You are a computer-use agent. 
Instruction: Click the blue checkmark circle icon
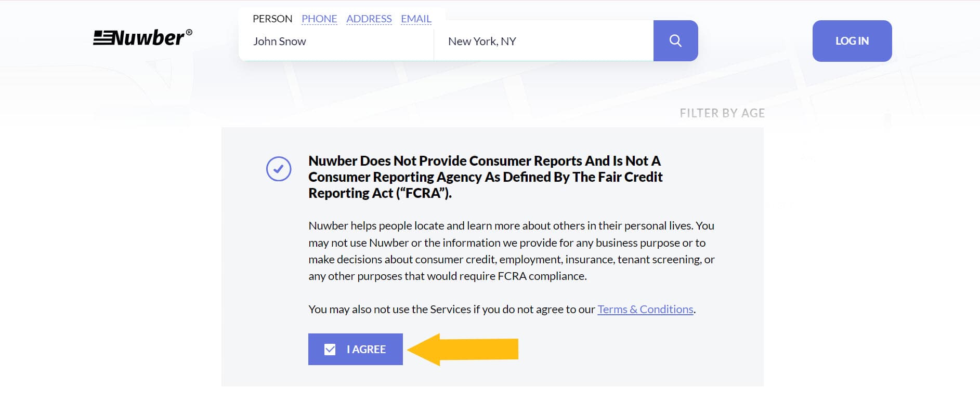[x=279, y=168]
